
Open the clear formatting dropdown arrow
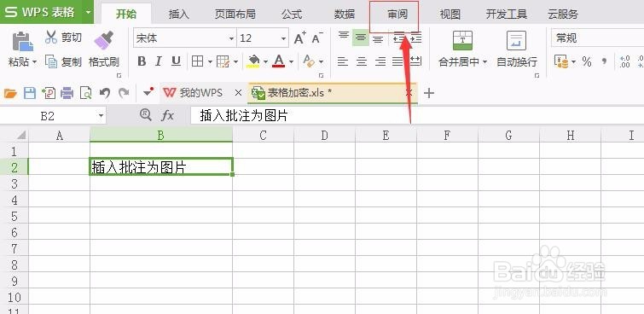pyautogui.click(x=321, y=62)
